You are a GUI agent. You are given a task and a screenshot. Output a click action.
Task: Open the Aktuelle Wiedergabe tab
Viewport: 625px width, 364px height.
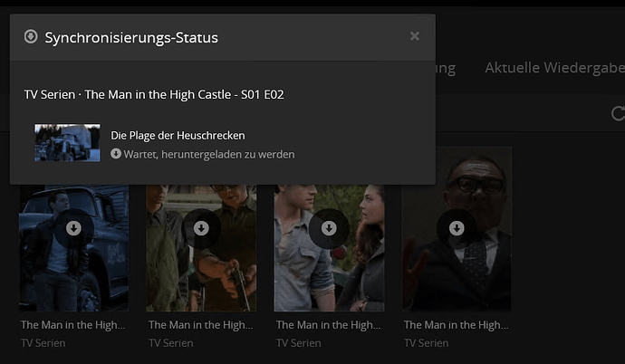pos(555,68)
